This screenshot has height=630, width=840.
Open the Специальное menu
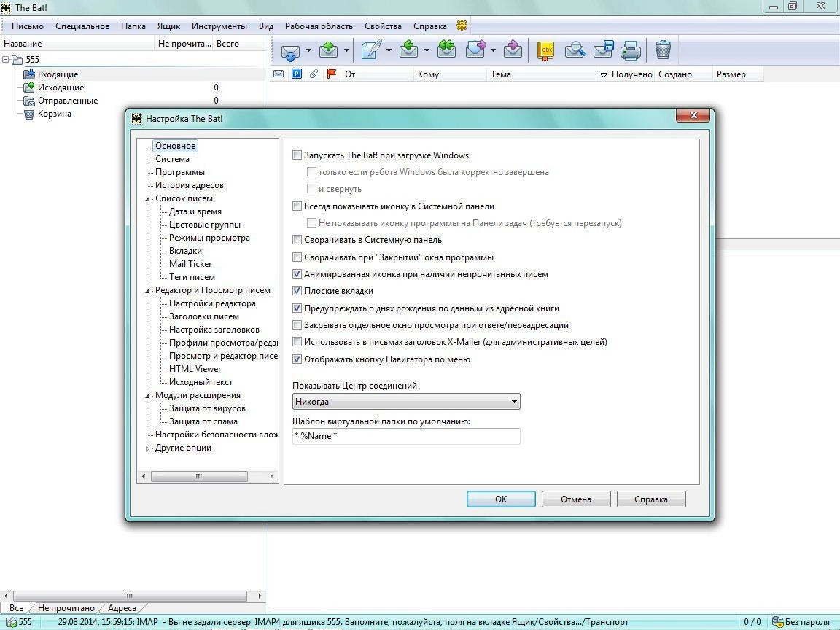coord(82,26)
